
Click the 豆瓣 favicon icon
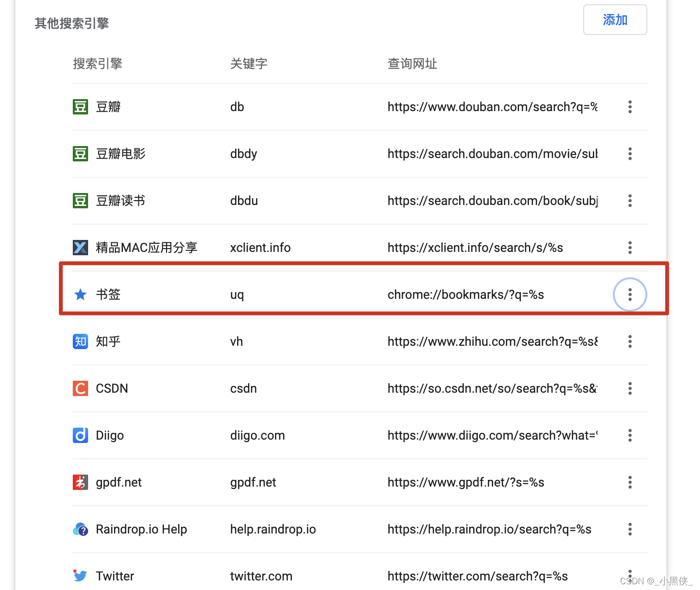tap(80, 107)
